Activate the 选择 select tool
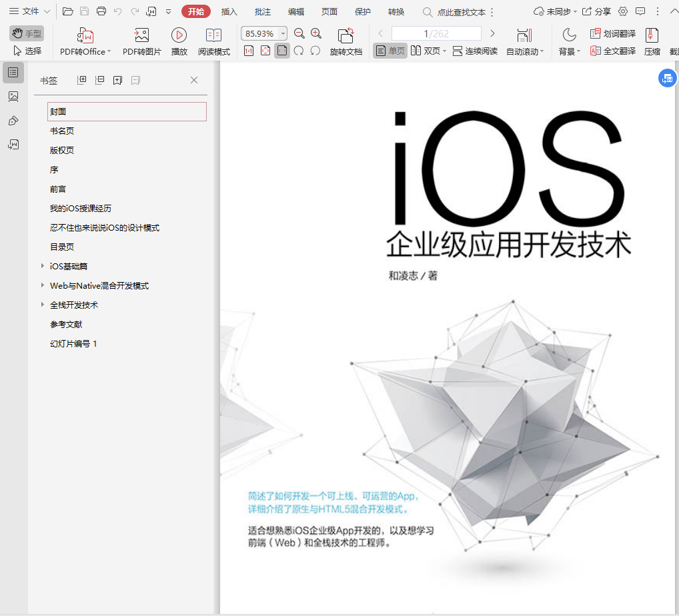The height and width of the screenshot is (616, 679). pos(27,51)
